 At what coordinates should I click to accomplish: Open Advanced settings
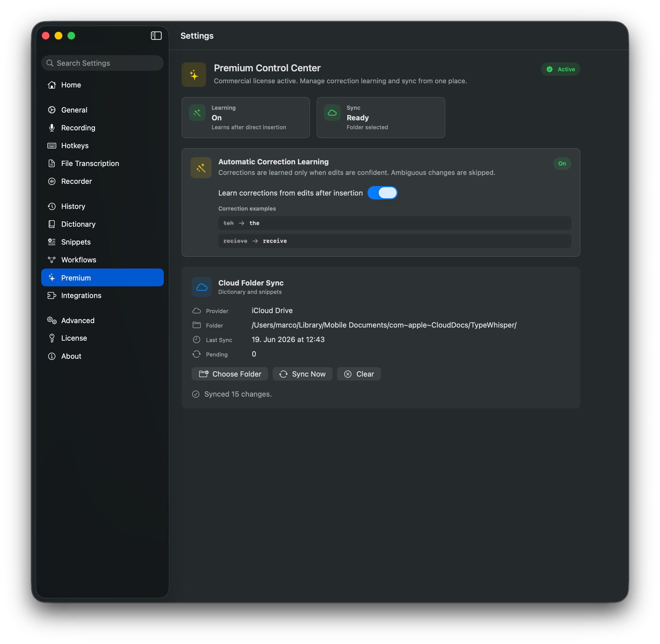pyautogui.click(x=102, y=320)
